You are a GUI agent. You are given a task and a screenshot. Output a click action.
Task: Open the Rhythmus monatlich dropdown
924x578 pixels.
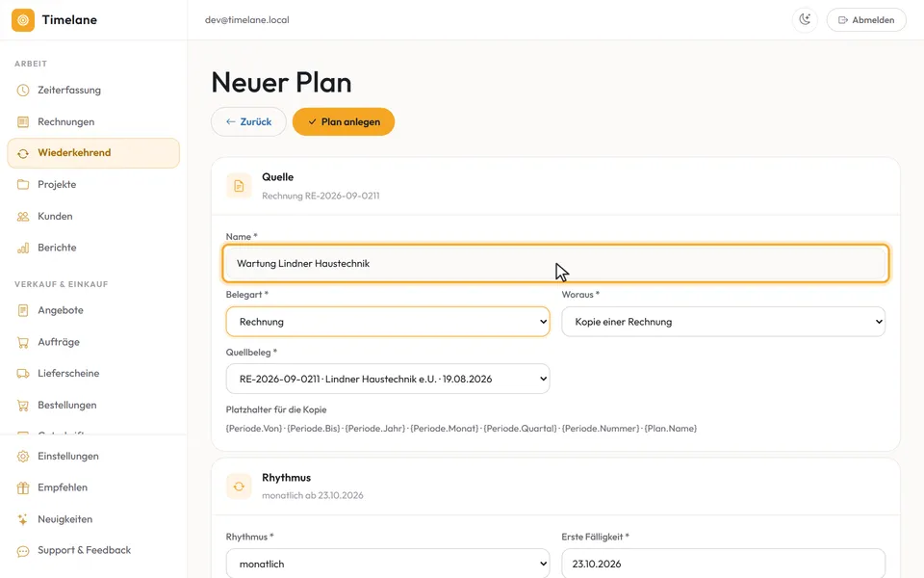coord(388,564)
